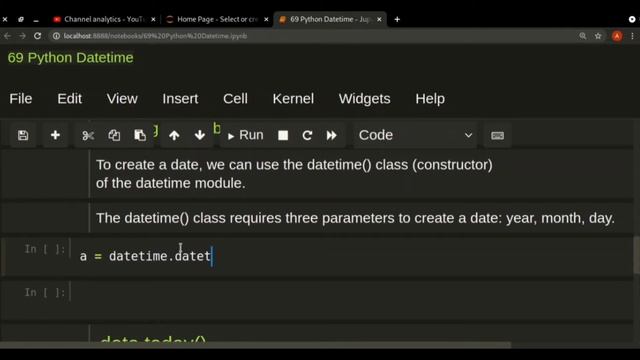Open the cell type Code dropdown
The width and height of the screenshot is (640, 360).
click(415, 135)
